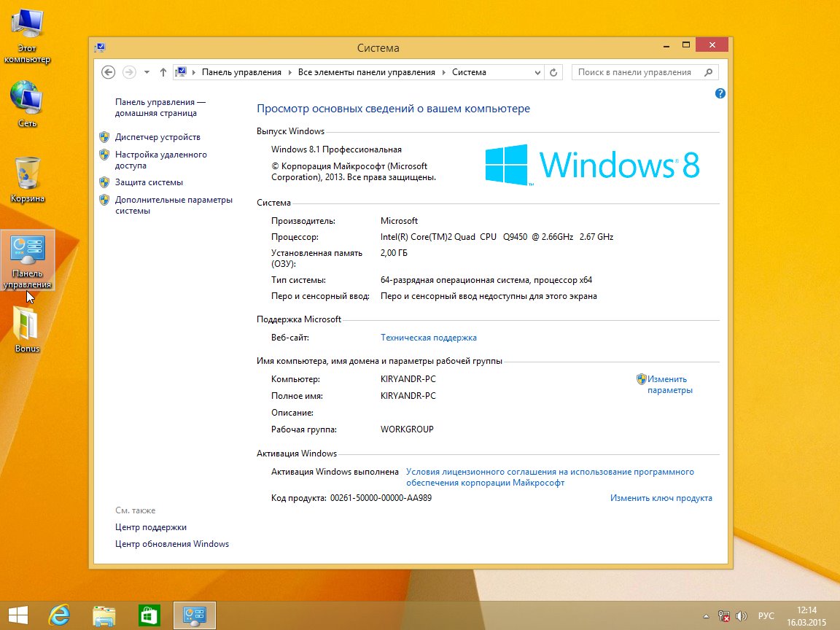Image resolution: width=840 pixels, height=630 pixels.
Task: Select the Сеть desktop icon
Action: tap(27, 102)
